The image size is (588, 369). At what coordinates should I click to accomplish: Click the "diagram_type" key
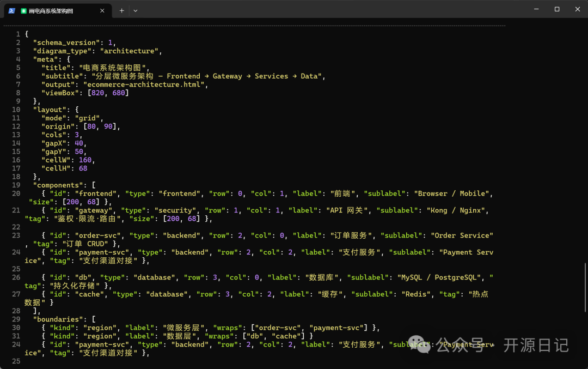[62, 51]
